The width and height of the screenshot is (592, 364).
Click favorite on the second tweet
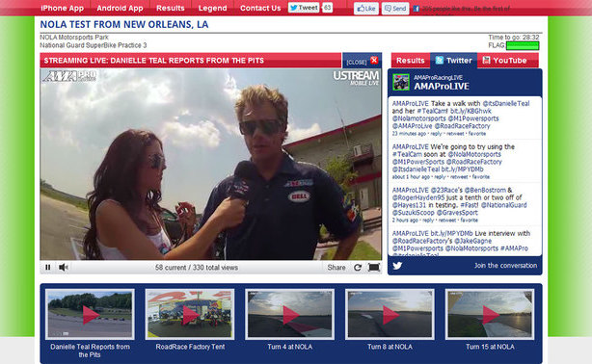pos(480,176)
